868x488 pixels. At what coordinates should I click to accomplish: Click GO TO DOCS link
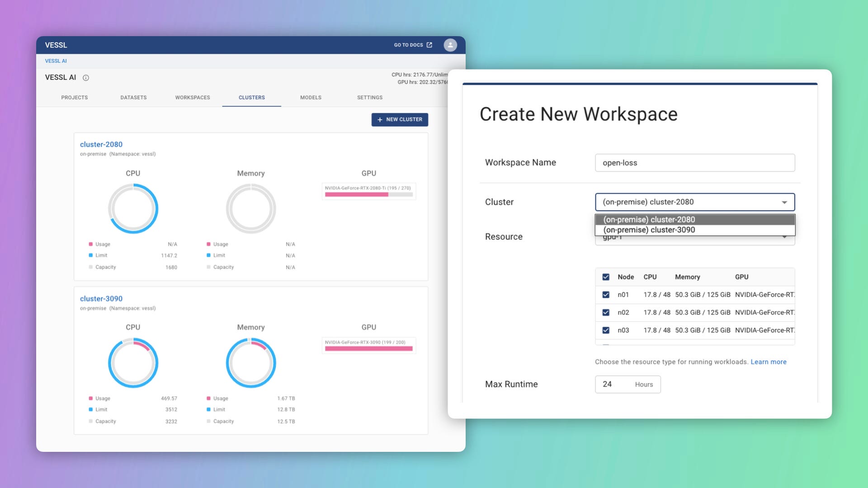click(x=413, y=45)
